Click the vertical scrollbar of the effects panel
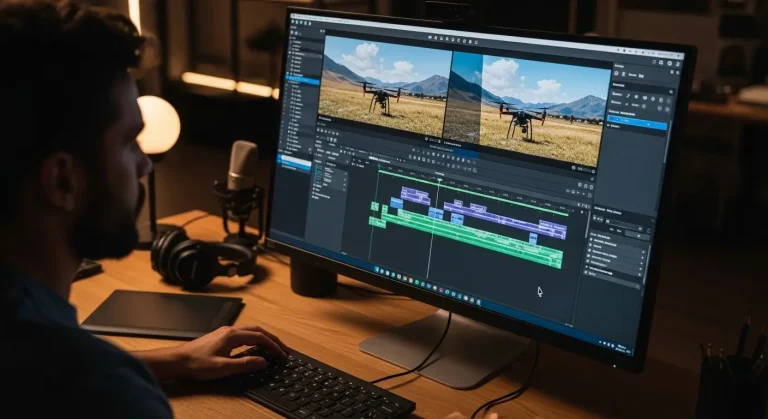Image resolution: width=768 pixels, height=419 pixels. tap(667, 142)
